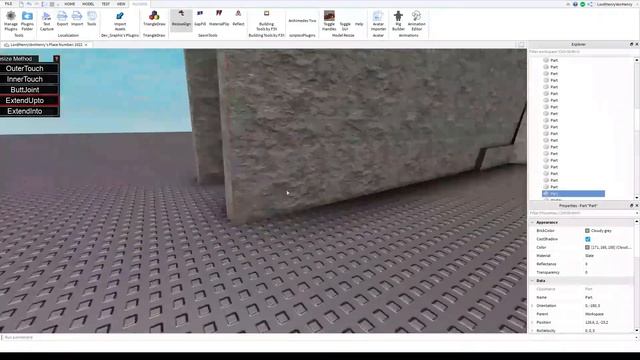Expand the RotVelocity property
The width and height of the screenshot is (640, 360).
(532, 331)
